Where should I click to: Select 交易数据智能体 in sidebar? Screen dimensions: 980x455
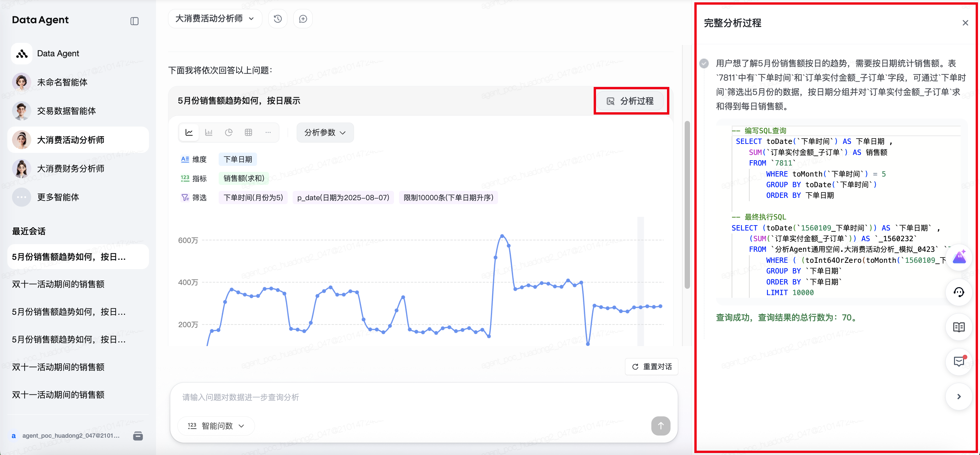point(66,111)
